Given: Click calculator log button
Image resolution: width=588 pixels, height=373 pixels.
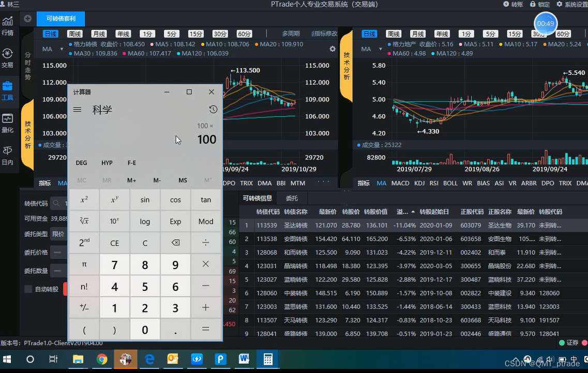Looking at the screenshot, I should pyautogui.click(x=145, y=221).
